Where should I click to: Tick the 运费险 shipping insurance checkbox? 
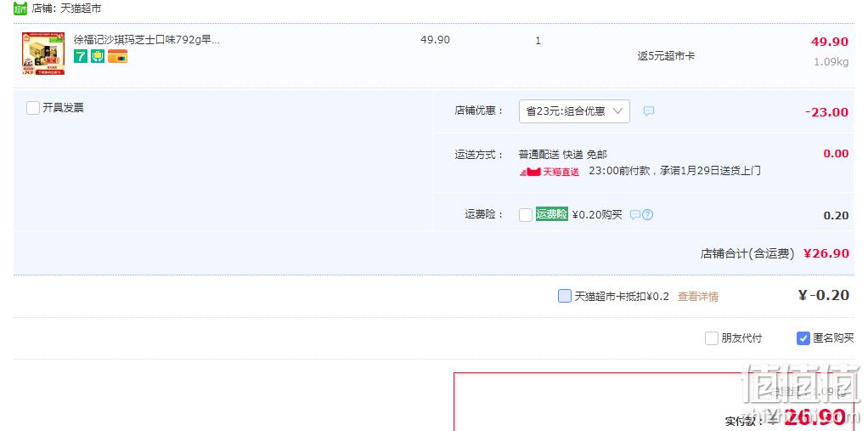click(x=526, y=215)
